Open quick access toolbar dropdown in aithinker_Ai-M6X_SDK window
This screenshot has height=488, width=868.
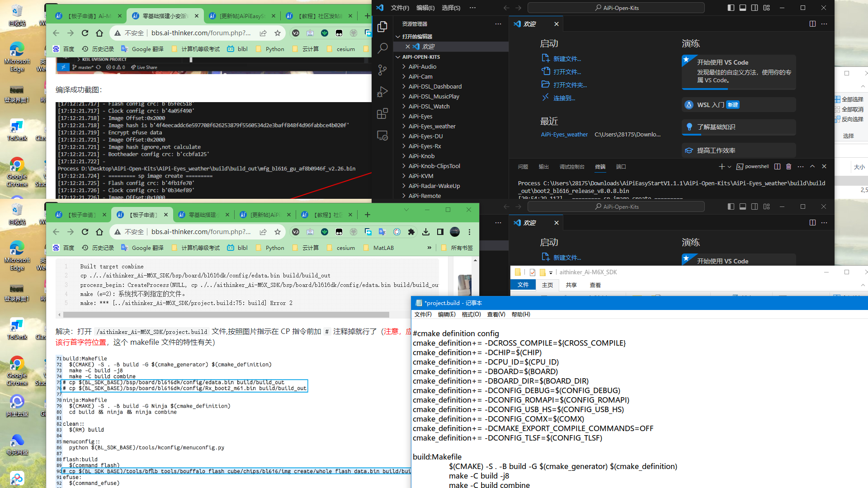click(x=551, y=272)
